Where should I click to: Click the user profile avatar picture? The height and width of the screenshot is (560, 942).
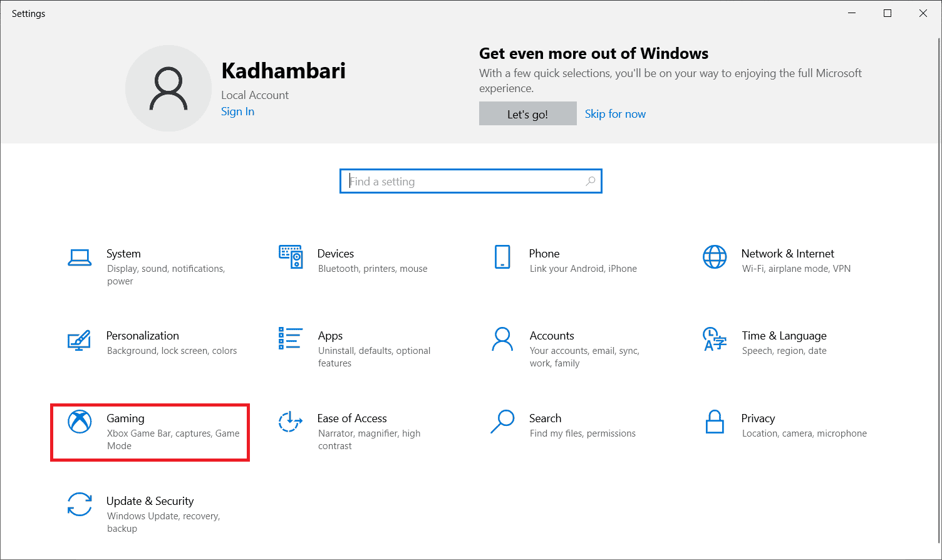pyautogui.click(x=168, y=88)
